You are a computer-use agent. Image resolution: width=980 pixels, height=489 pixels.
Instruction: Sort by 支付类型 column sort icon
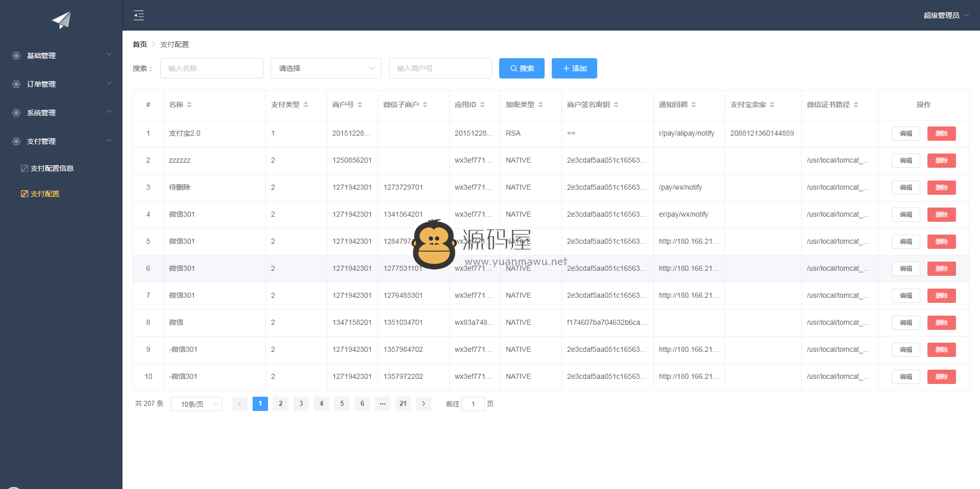click(x=306, y=105)
